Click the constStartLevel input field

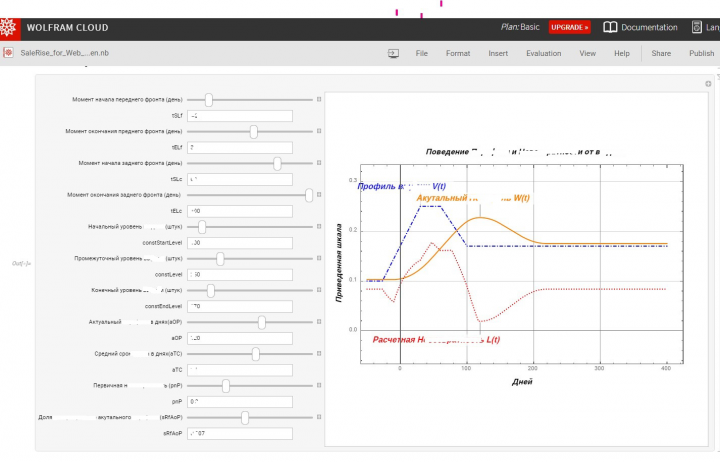(x=240, y=242)
